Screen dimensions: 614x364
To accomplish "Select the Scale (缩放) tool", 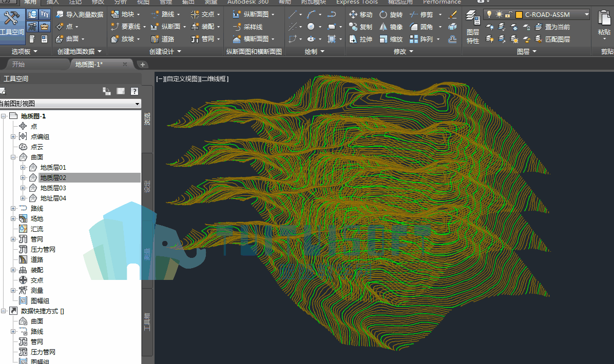I will [391, 38].
